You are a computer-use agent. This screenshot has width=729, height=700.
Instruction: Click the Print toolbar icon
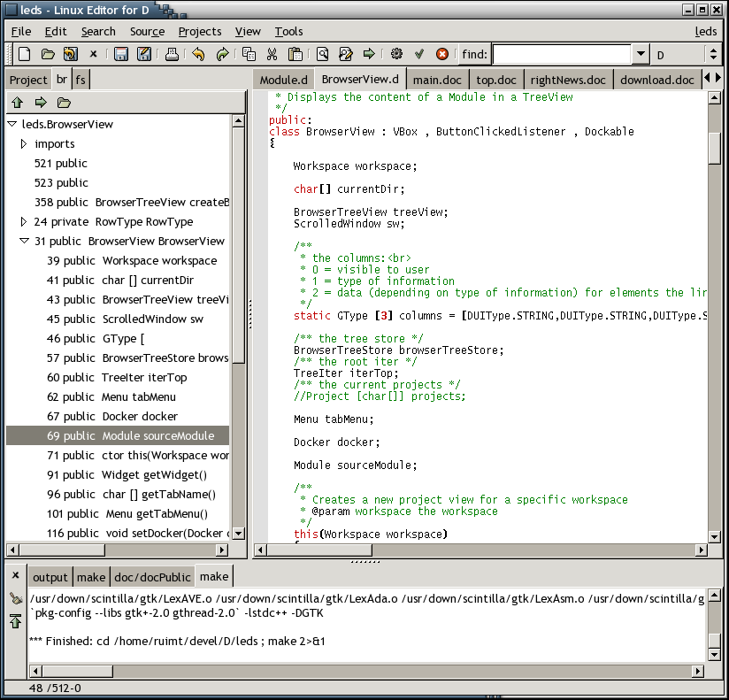[x=172, y=54]
